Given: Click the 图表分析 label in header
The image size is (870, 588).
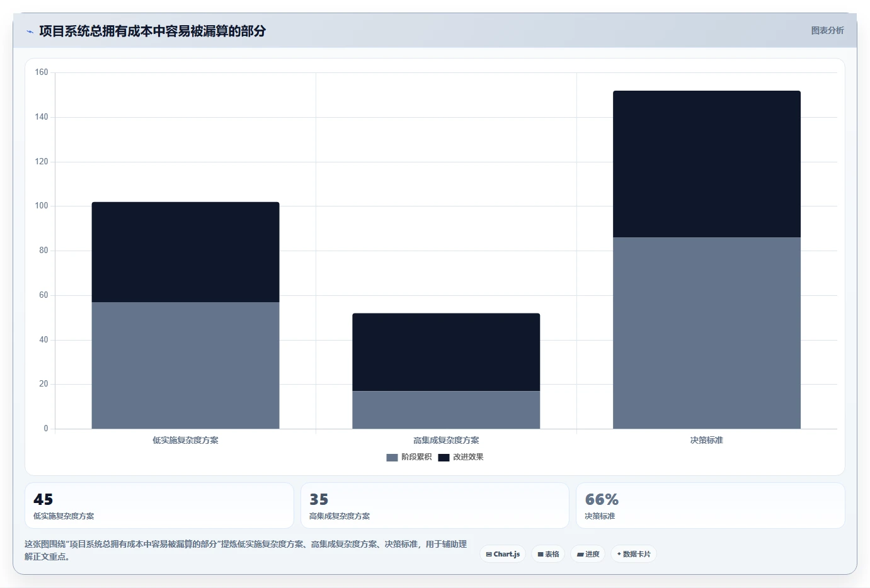Looking at the screenshot, I should (827, 30).
